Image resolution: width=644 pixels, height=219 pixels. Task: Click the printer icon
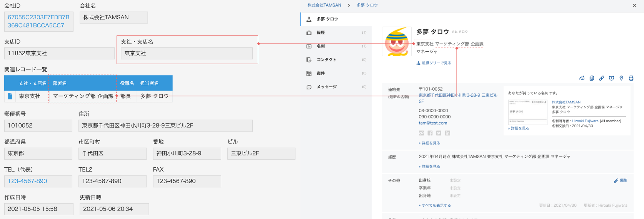(x=631, y=78)
